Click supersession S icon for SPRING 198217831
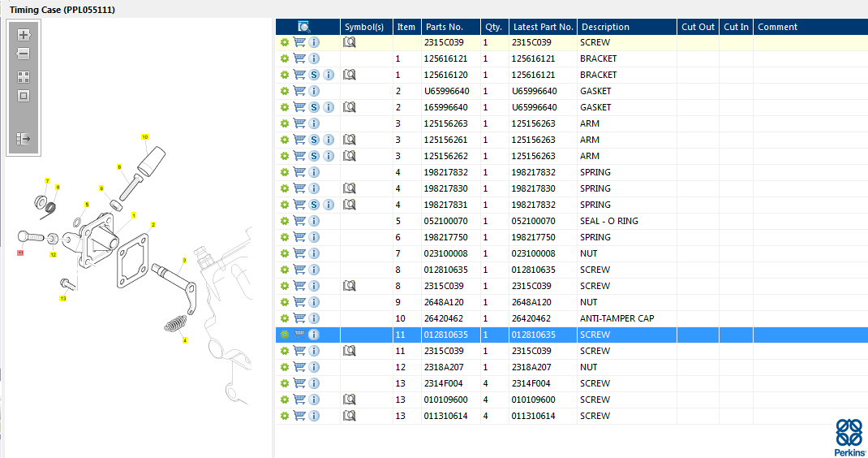 click(314, 205)
